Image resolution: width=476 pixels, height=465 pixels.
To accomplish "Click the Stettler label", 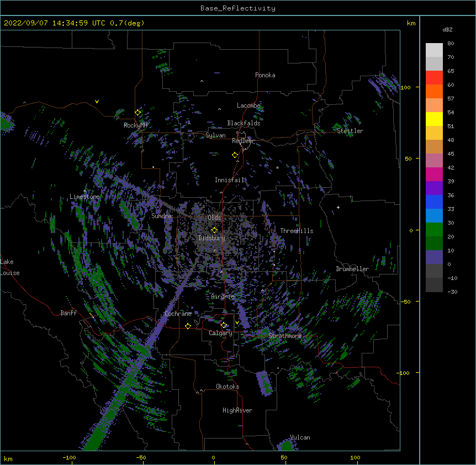I will pos(350,131).
